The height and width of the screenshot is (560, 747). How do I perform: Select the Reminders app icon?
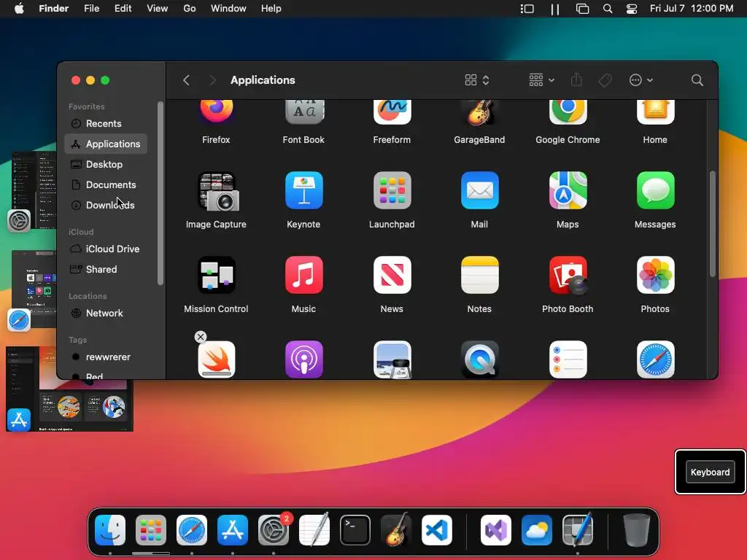(x=568, y=359)
